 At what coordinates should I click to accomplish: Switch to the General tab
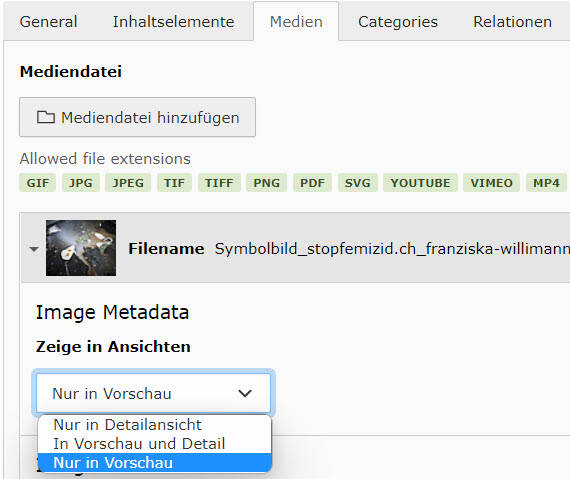[x=48, y=22]
